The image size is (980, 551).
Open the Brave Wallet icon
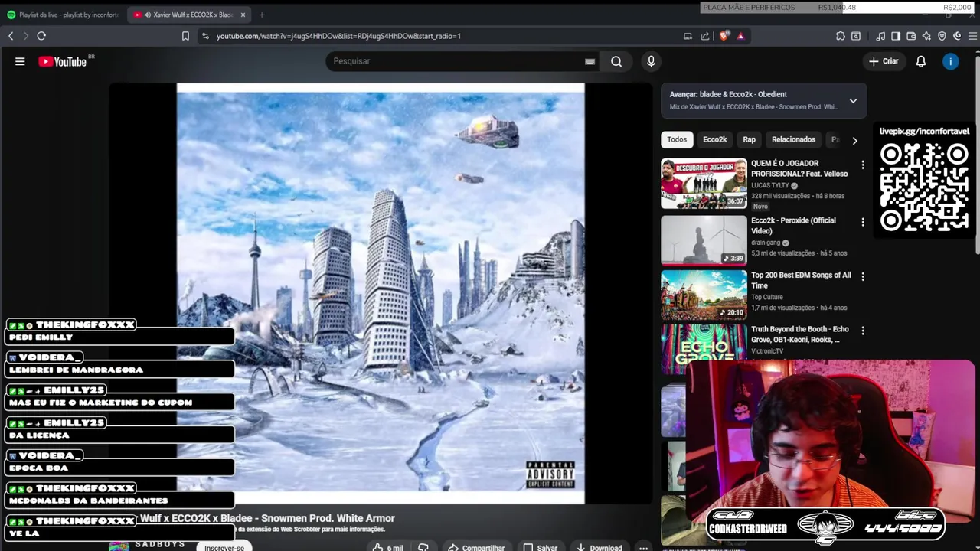click(x=911, y=36)
